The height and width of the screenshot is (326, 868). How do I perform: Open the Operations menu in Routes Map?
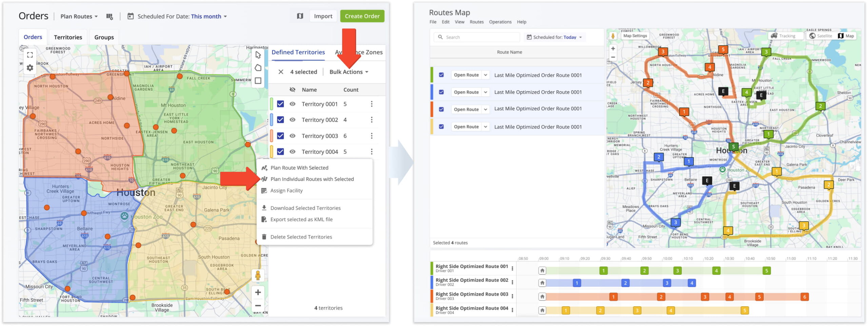500,22
